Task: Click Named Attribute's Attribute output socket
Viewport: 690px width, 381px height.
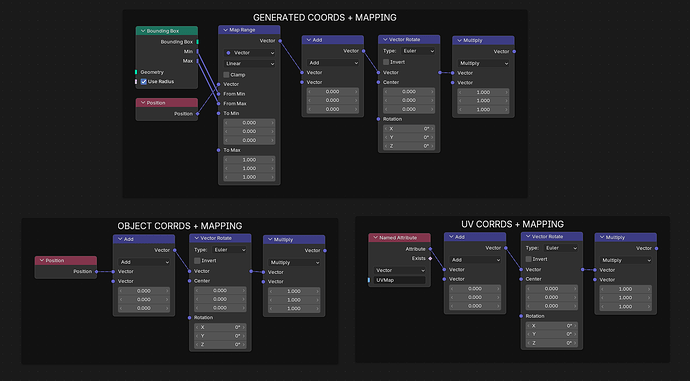Action: pos(430,249)
